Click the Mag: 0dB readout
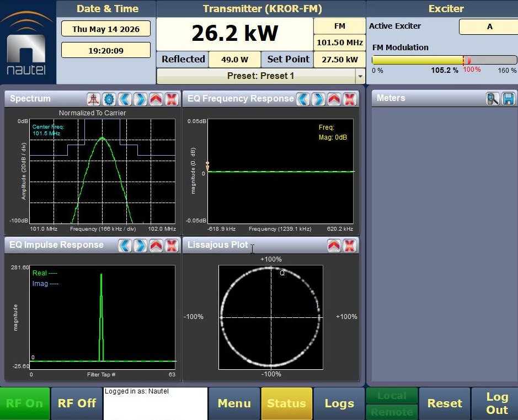This screenshot has width=518, height=420. coord(333,137)
